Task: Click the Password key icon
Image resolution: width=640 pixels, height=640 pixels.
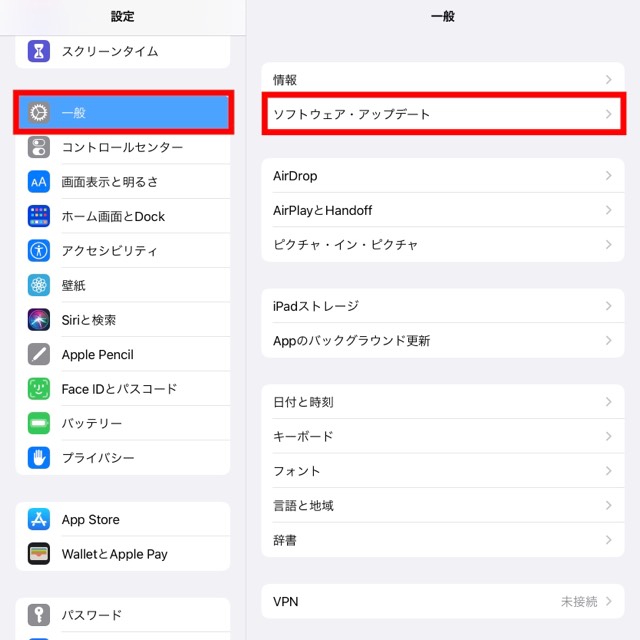Action: coord(39,615)
